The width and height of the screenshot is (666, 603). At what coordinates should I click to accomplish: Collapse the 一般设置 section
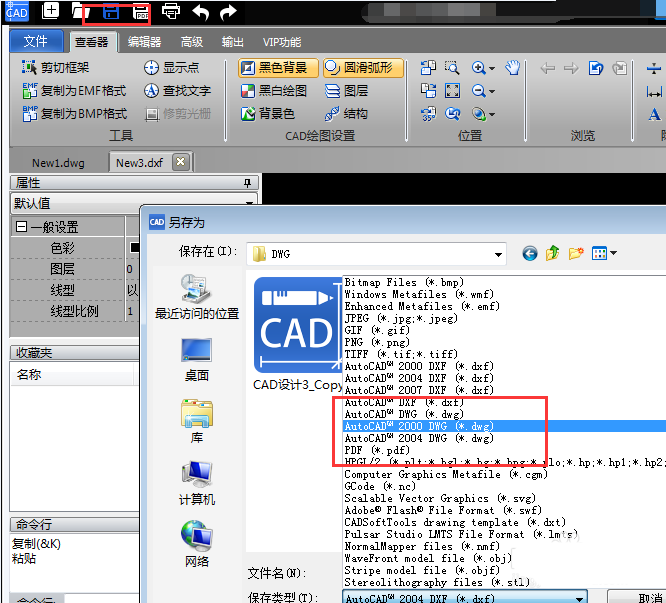21,226
